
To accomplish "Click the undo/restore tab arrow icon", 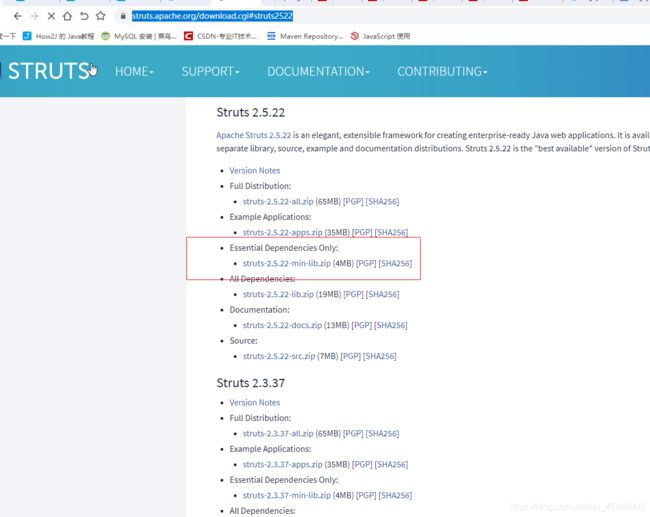I will (84, 16).
